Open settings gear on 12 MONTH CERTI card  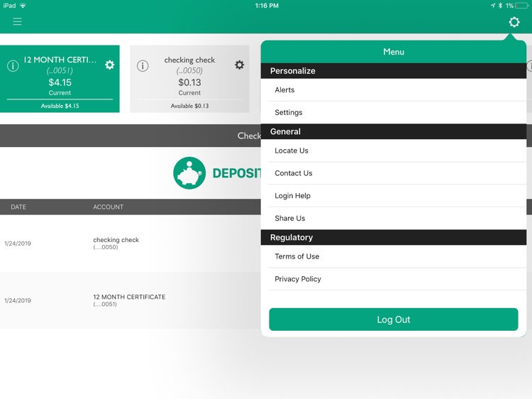(109, 65)
